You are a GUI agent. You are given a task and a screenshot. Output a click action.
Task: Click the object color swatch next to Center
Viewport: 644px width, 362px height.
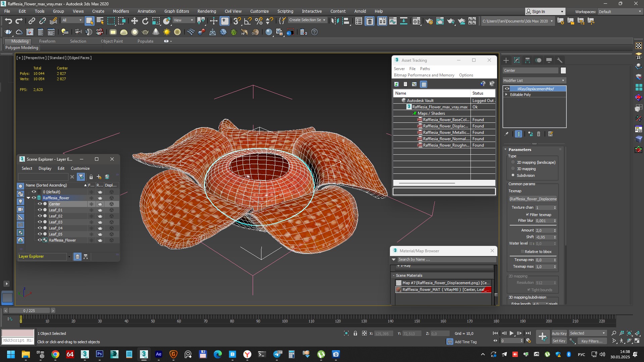[x=563, y=70]
